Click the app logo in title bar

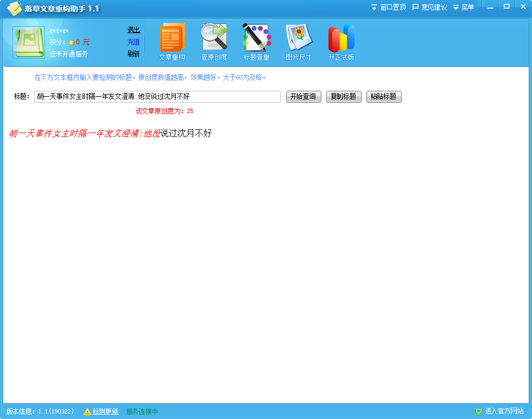(15, 9)
